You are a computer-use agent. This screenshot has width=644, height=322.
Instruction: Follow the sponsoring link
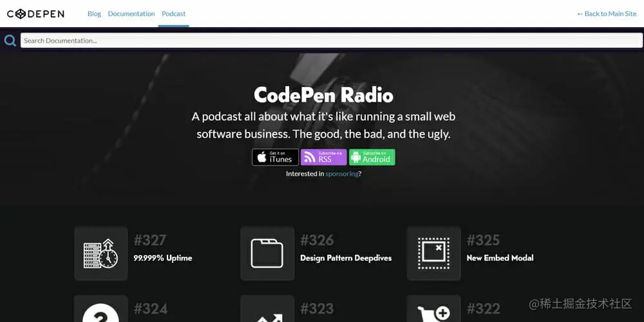click(342, 174)
